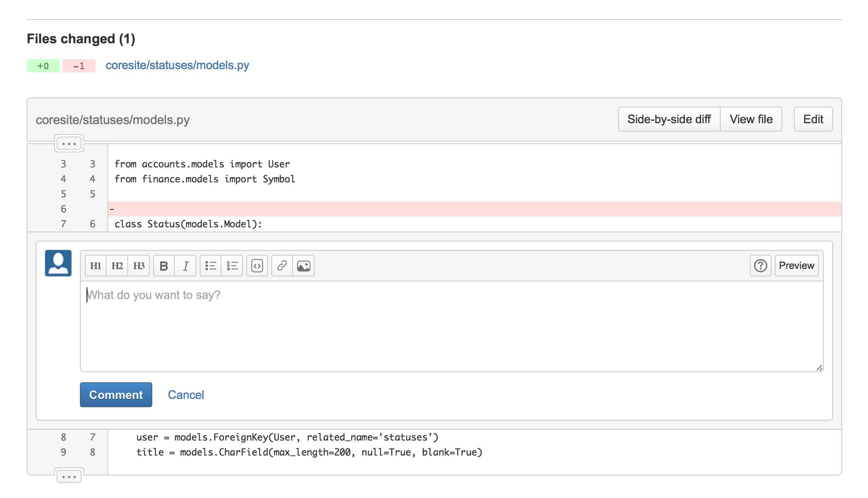Viewport: 868px width, 498px height.
Task: Click the code block insert icon
Action: pos(256,265)
